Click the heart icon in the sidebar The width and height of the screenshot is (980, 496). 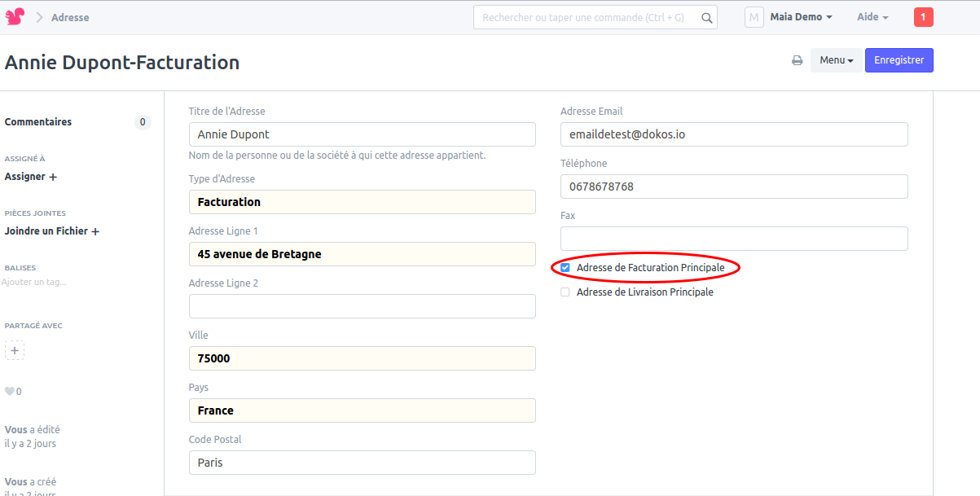pos(9,391)
